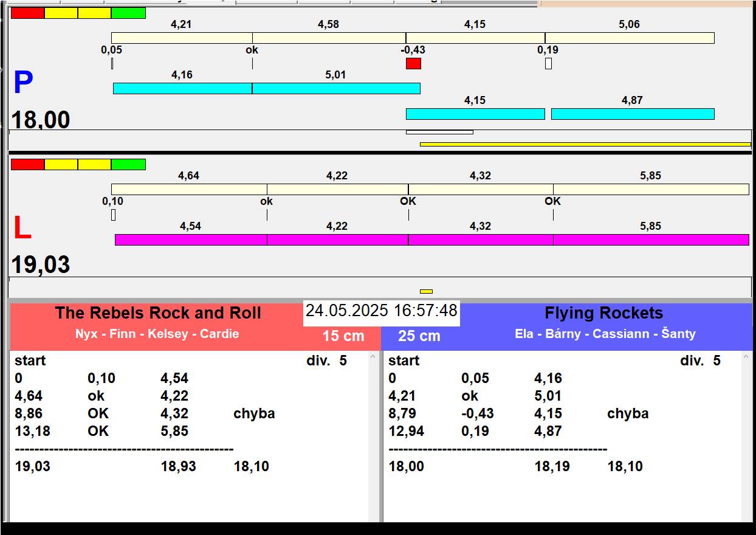Click 8,86 in the Rebels results list
The width and height of the screenshot is (756, 535).
28,413
